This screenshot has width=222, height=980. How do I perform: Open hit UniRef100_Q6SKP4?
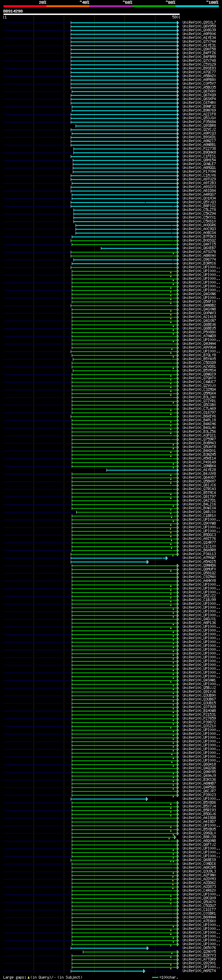(199, 99)
